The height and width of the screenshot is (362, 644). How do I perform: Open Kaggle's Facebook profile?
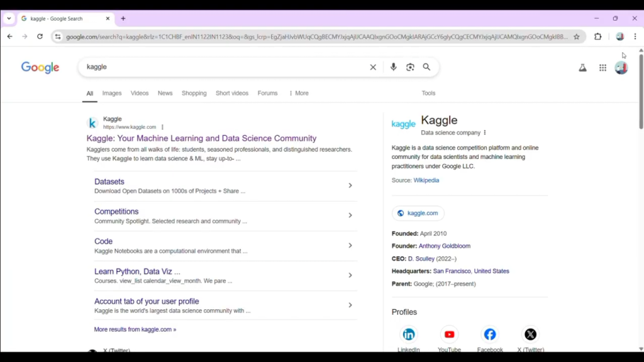pos(490,334)
